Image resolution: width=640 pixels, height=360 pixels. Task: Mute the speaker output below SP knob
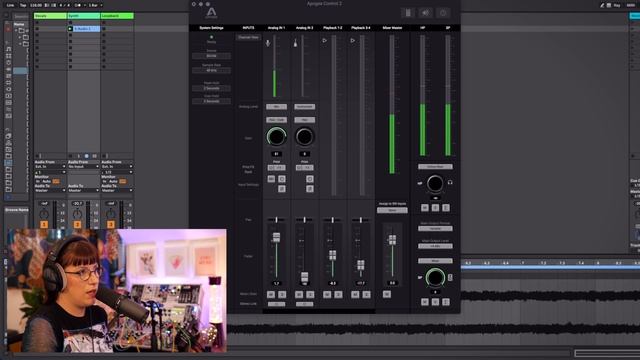(x=425, y=302)
